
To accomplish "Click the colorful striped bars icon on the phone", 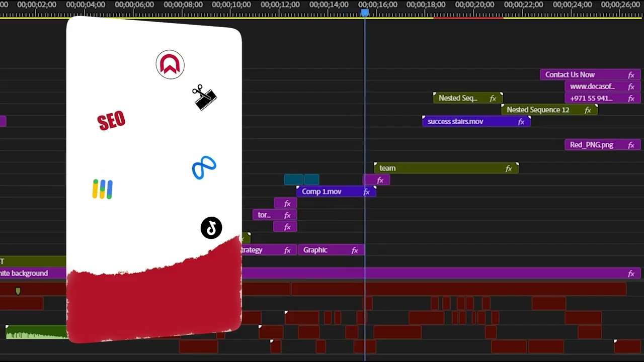I will (x=103, y=189).
